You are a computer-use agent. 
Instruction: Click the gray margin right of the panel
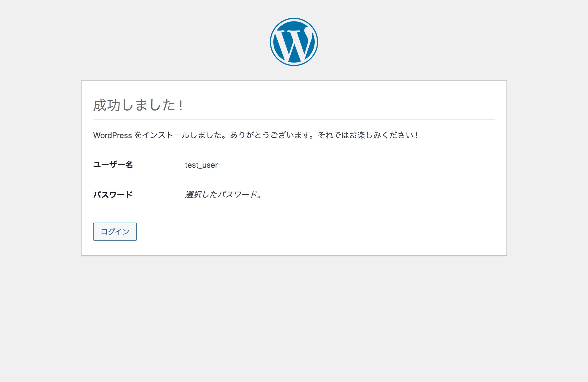[x=547, y=168]
